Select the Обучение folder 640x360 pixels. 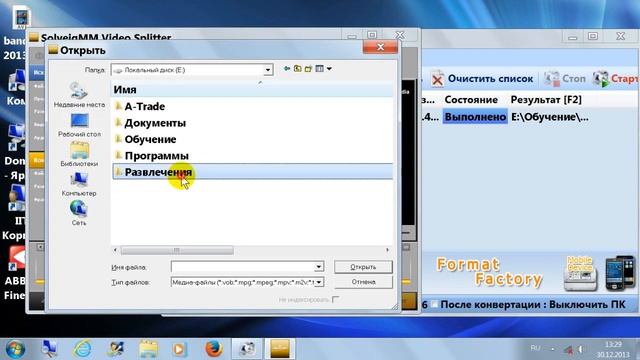[146, 139]
